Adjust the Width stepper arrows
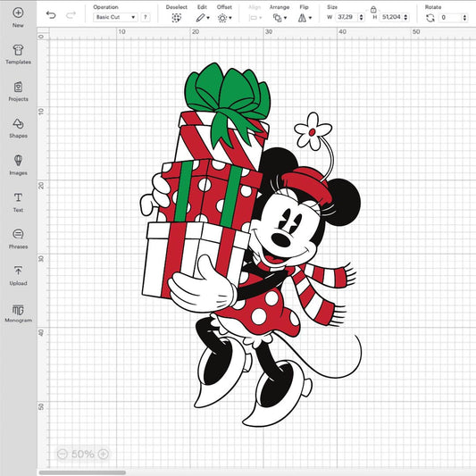Screen dimensions: 476x476 [x=362, y=17]
